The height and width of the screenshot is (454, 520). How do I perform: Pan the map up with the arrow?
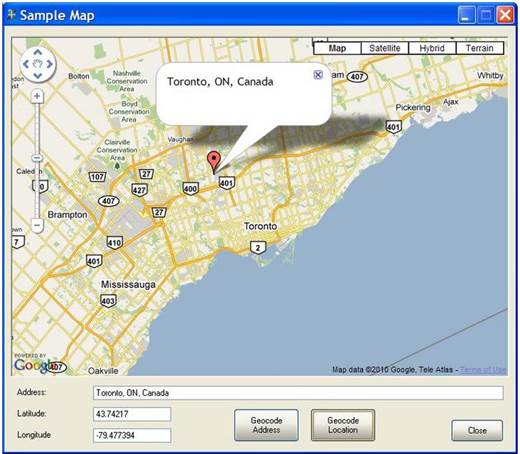point(38,52)
